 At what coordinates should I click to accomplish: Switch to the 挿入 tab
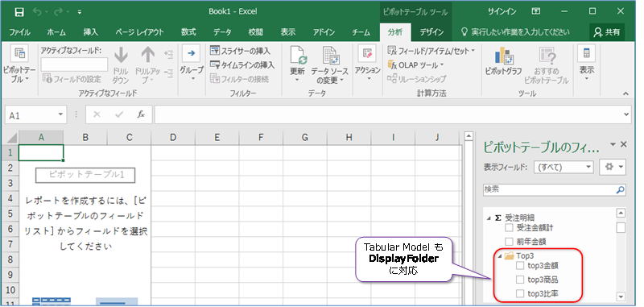pos(90,32)
